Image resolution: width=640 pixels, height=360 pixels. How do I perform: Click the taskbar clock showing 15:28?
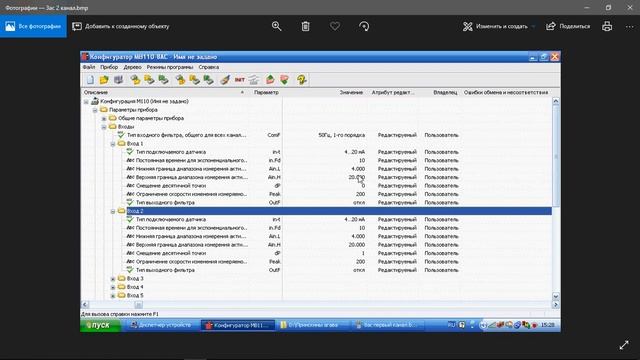[x=548, y=325]
